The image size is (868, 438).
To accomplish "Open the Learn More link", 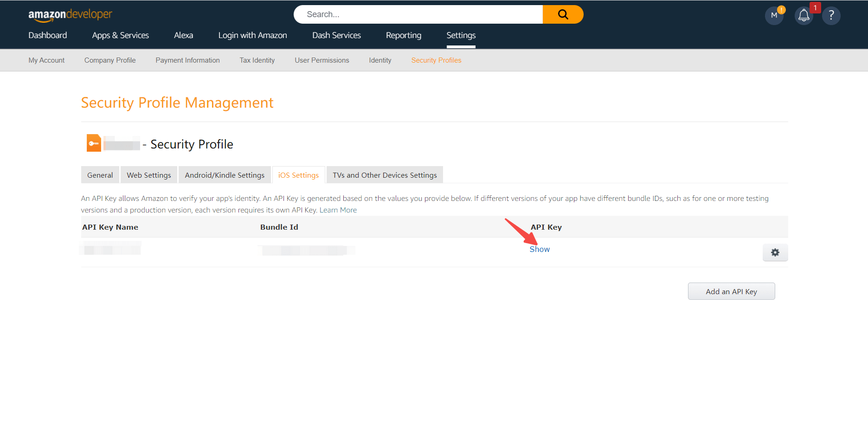I will coord(338,210).
